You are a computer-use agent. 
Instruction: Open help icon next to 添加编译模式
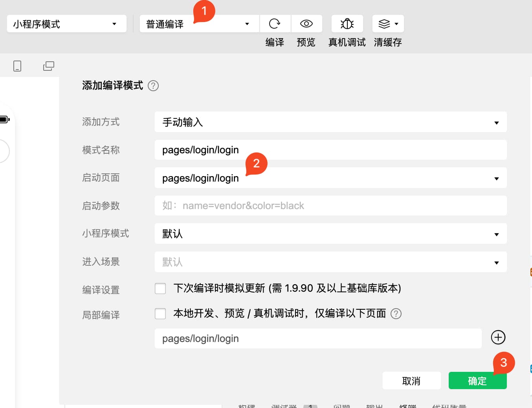coord(153,86)
